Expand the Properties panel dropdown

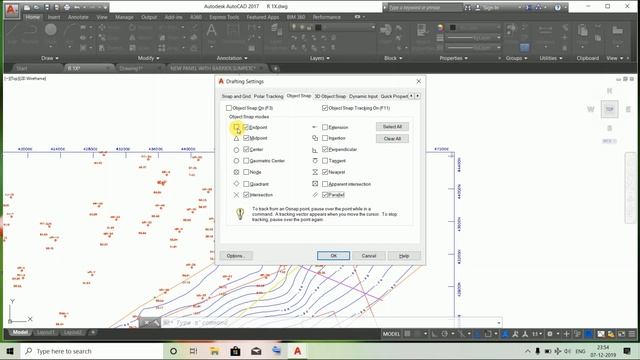point(453,58)
